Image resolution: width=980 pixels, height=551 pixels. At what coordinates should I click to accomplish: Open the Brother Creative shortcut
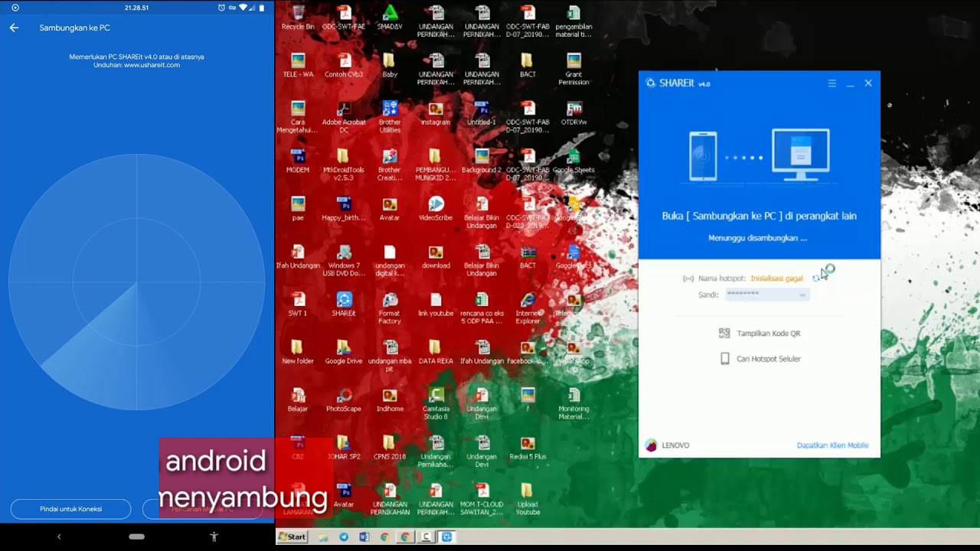pyautogui.click(x=390, y=165)
